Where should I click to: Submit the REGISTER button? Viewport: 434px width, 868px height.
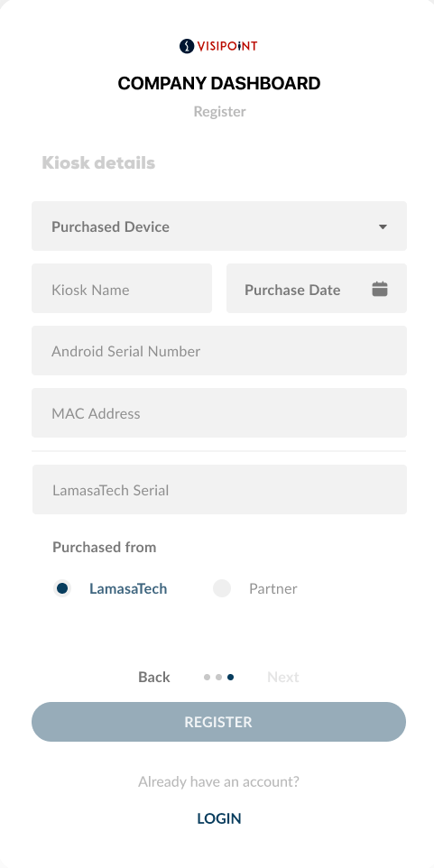click(x=218, y=722)
